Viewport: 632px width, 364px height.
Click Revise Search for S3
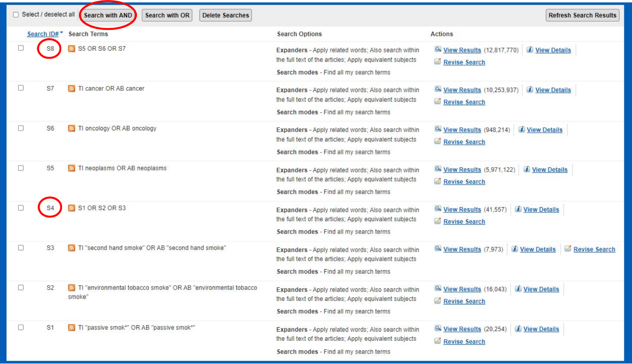pos(594,249)
